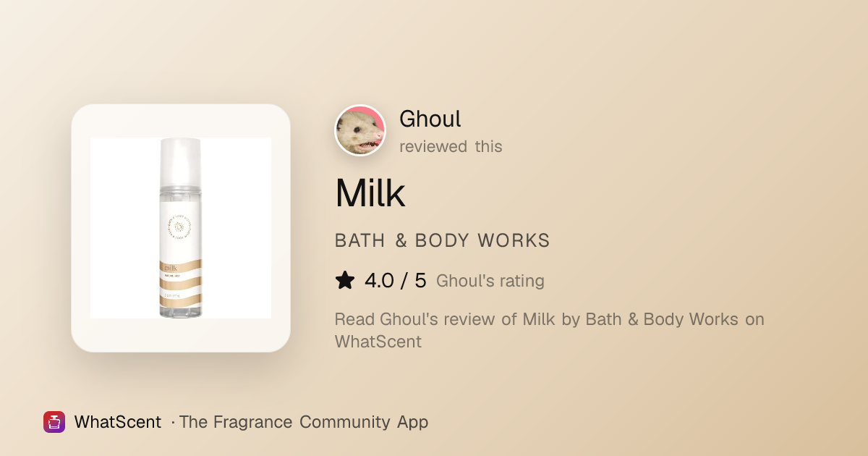Open the BATH & BODY WORKS brand link

click(x=443, y=241)
